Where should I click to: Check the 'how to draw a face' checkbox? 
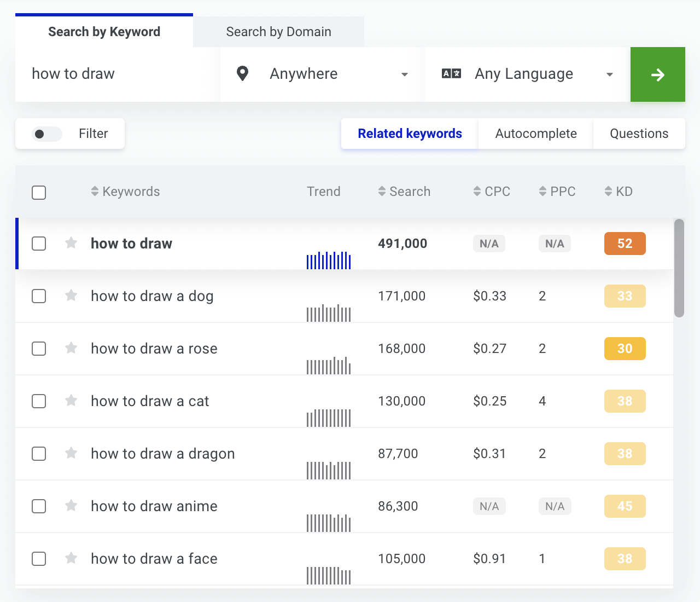[x=39, y=559]
